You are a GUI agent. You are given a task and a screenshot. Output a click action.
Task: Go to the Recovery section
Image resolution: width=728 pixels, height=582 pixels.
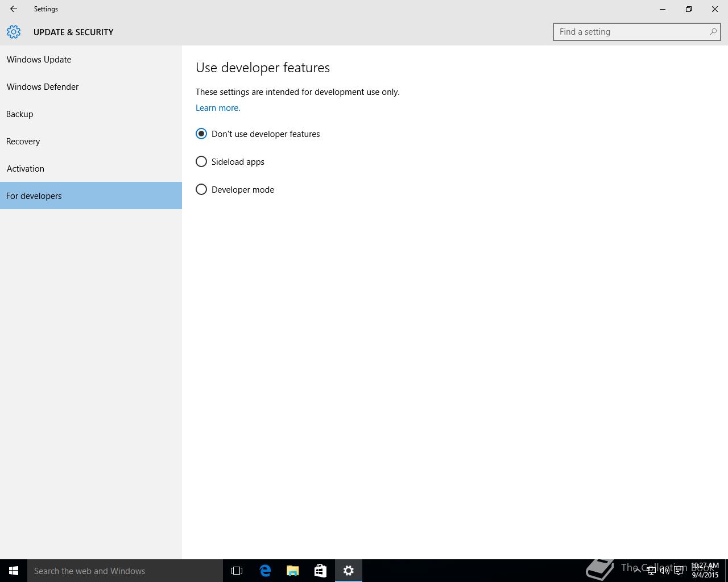tap(91, 142)
